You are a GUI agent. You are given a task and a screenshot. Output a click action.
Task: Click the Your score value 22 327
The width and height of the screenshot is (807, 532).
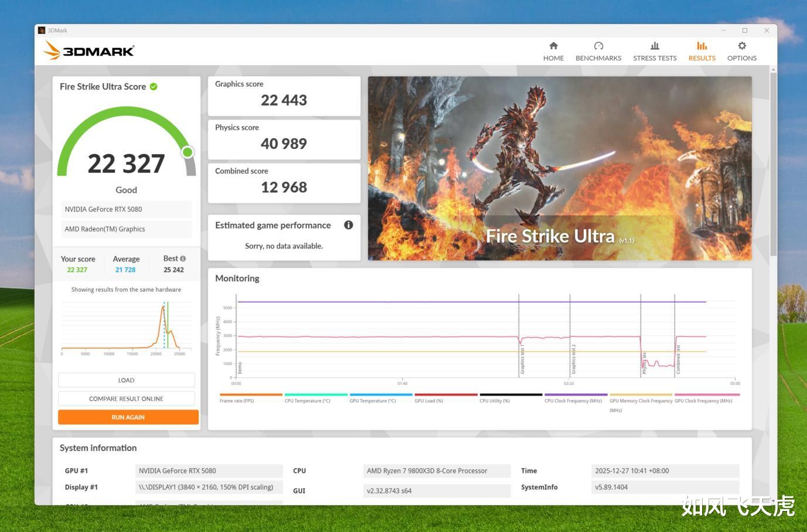point(77,270)
